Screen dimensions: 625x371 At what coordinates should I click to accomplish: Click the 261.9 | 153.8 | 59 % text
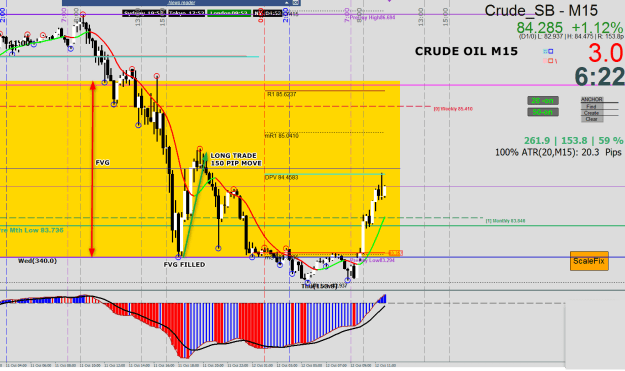(x=573, y=141)
